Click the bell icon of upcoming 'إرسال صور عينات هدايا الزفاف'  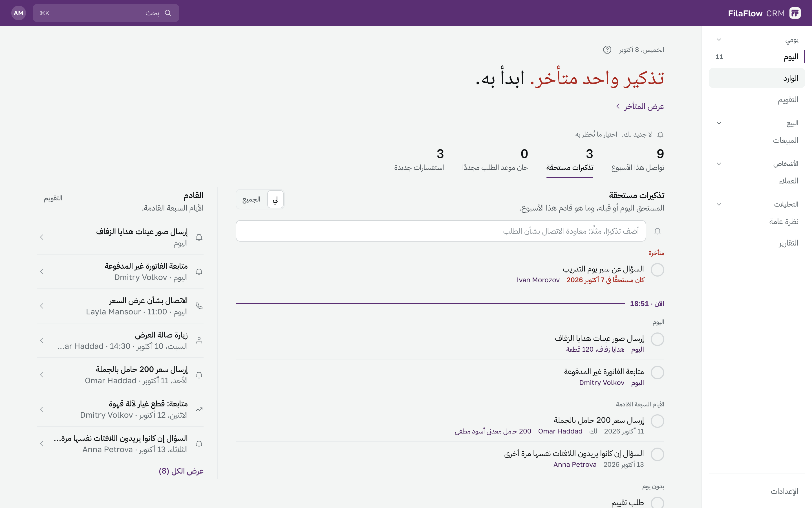pos(199,238)
